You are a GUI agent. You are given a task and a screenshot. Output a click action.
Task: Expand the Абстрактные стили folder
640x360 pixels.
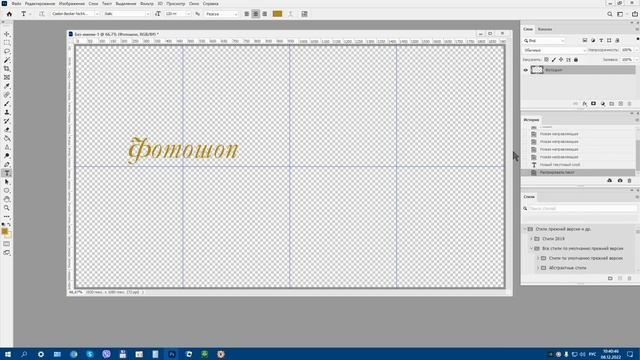(538, 268)
